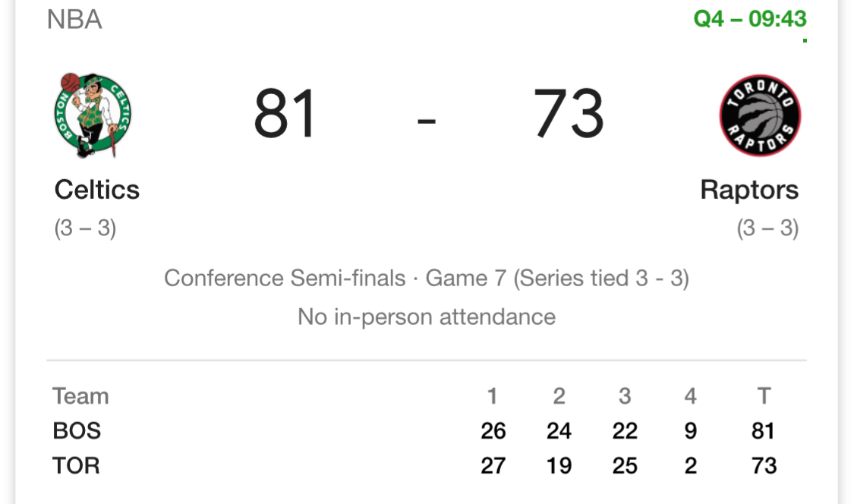Click the NBA league label
854x504 pixels.
pyautogui.click(x=74, y=20)
